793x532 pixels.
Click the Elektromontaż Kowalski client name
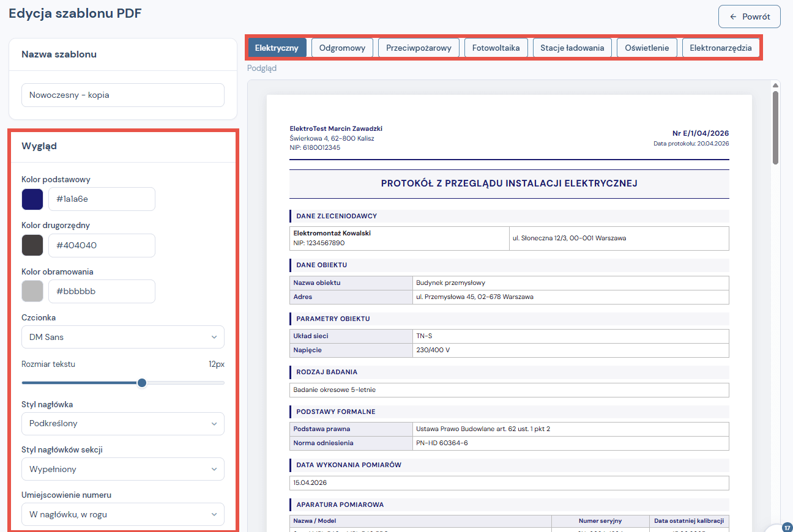[x=332, y=233]
